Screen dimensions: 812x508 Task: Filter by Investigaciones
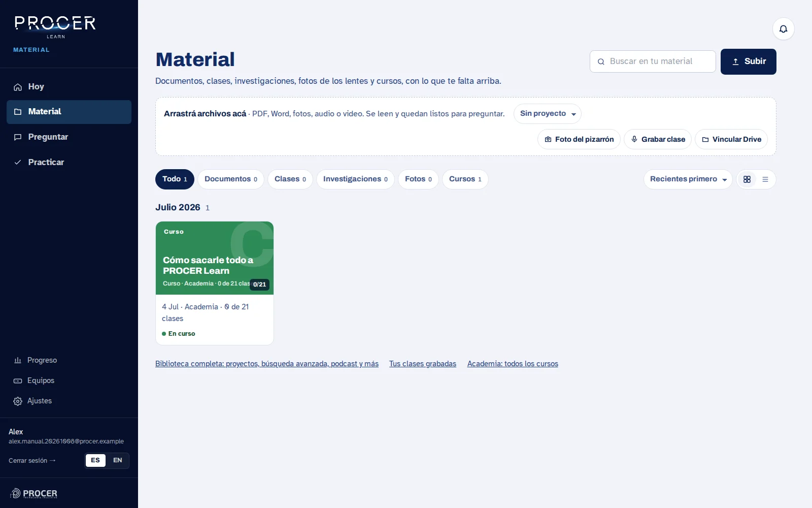tap(355, 179)
